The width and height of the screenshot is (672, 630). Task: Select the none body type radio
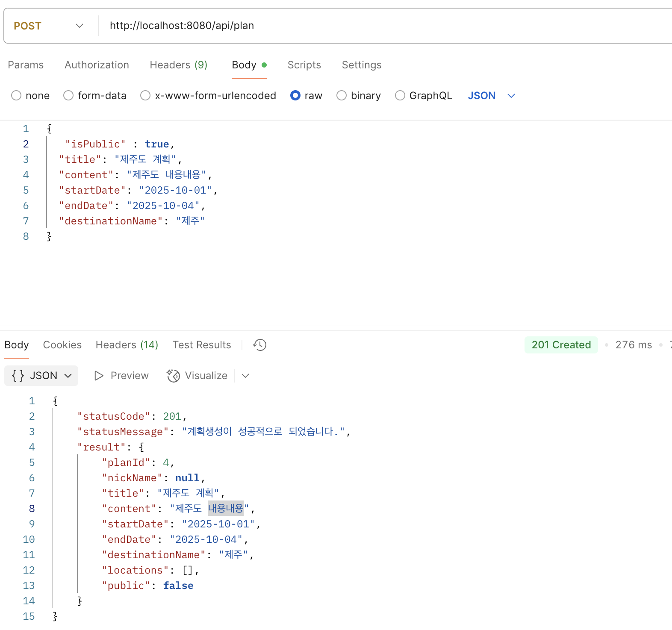tap(16, 96)
